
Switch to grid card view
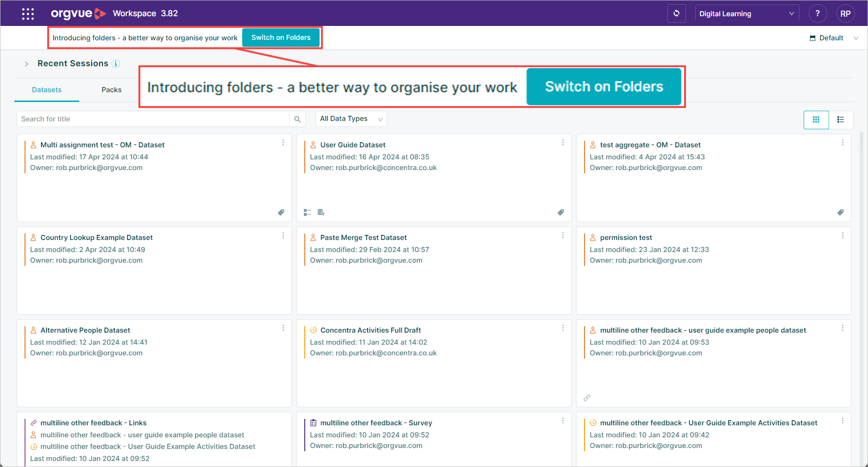[x=816, y=120]
